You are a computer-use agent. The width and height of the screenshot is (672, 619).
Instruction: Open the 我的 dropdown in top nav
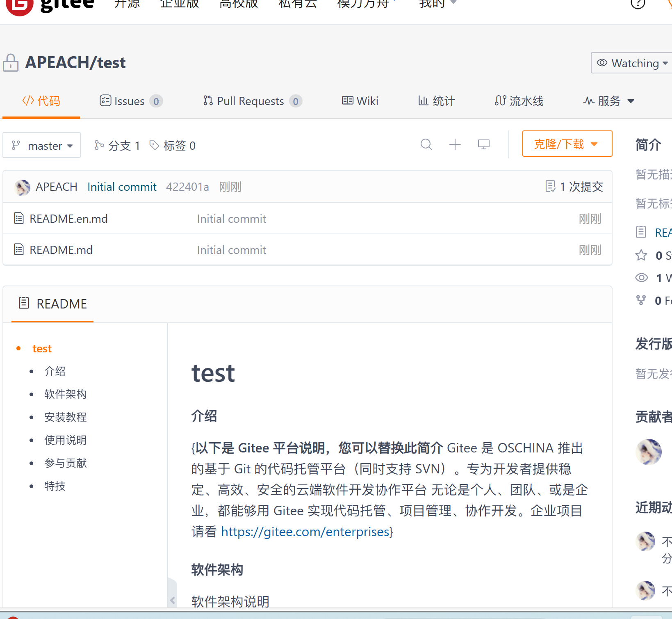point(437,3)
